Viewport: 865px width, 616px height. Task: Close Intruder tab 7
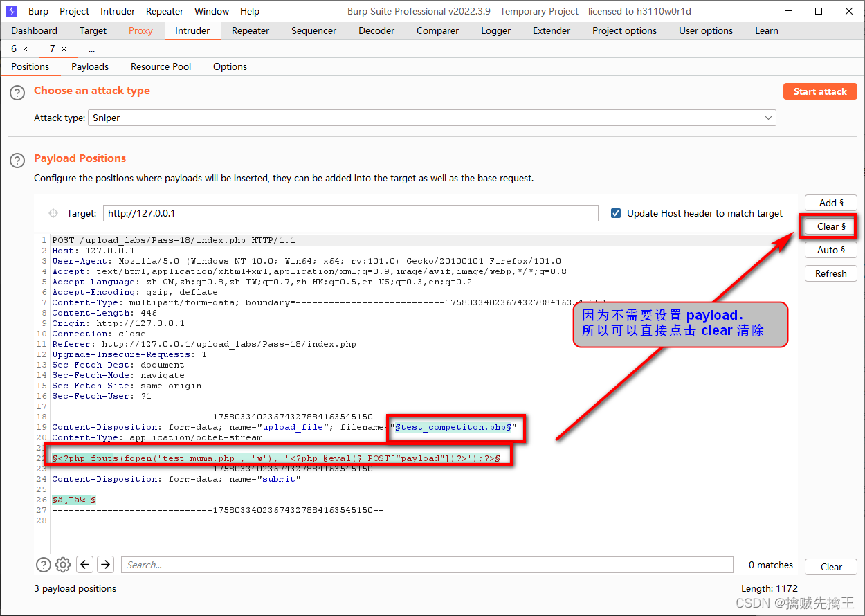pos(64,49)
